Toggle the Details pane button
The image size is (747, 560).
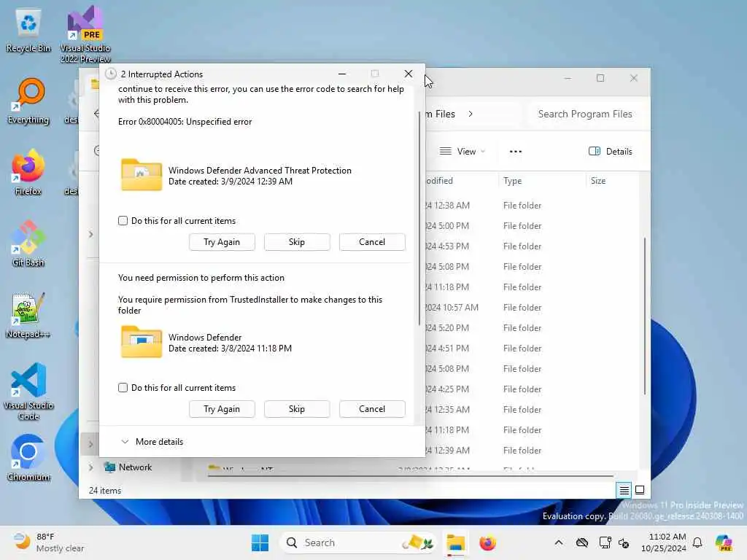[x=611, y=152]
